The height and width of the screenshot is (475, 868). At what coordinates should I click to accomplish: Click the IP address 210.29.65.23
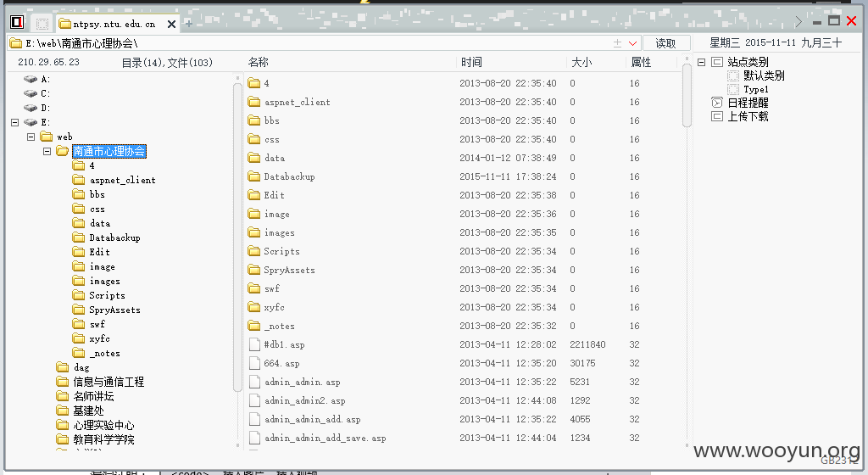[48, 62]
